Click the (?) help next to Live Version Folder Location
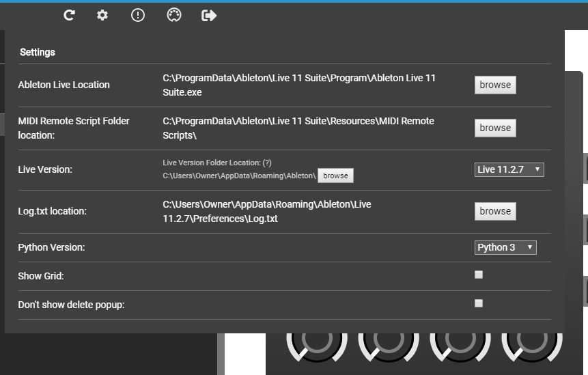This screenshot has height=375, width=588. pos(267,163)
